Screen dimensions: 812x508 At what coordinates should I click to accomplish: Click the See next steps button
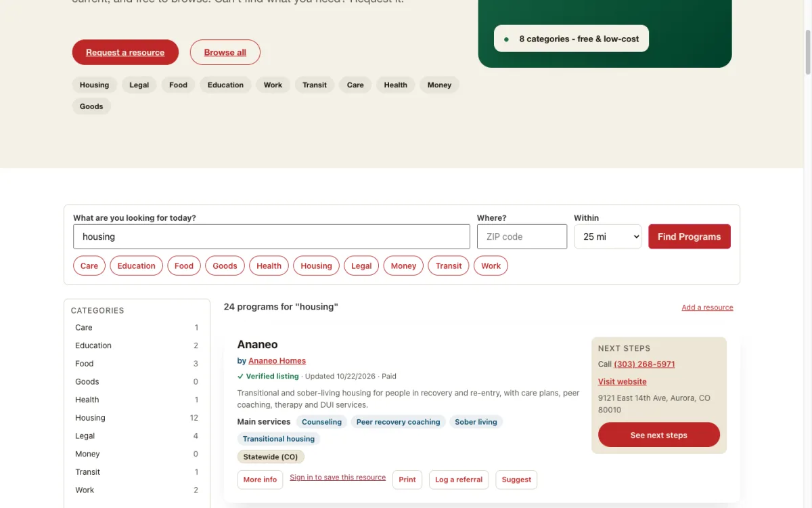659,435
